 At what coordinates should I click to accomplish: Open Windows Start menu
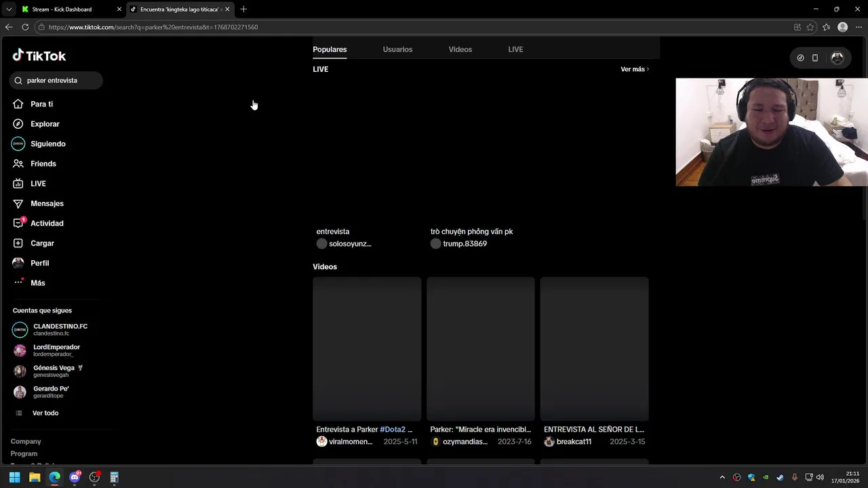tap(14, 478)
